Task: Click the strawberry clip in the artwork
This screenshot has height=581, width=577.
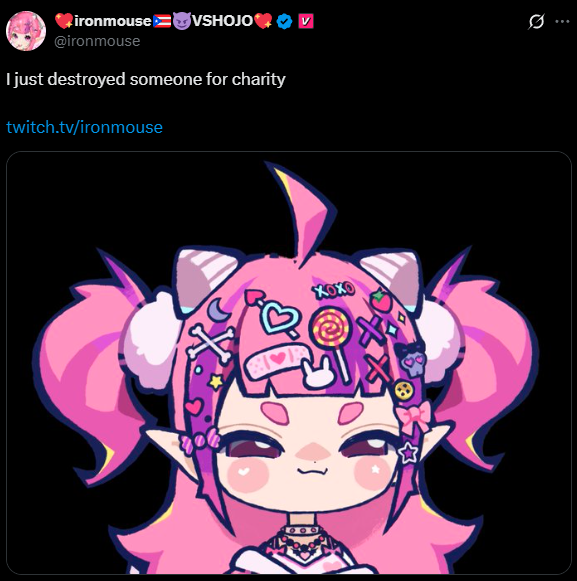Action: coord(381,301)
